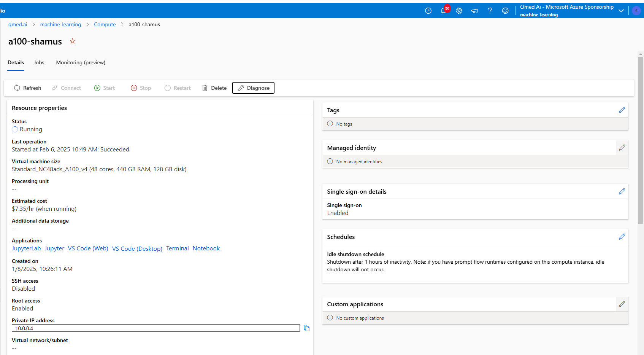644x355 pixels.
Task: Edit Custom applications with the pencil icon
Action: 622,304
